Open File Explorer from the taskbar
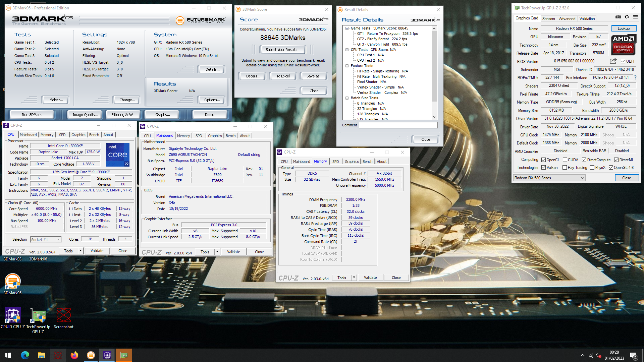Screen dimensions: 644x362 point(41,355)
